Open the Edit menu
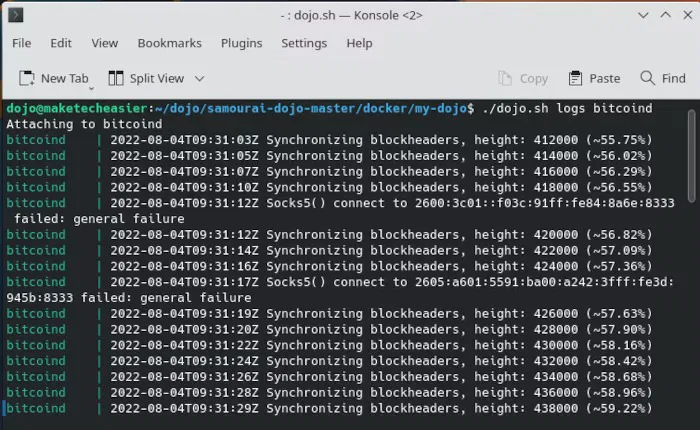Image resolution: width=700 pixels, height=430 pixels. tap(61, 43)
